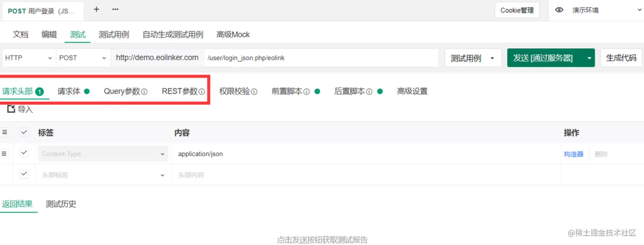Open the 自动生成测试用例 tab
This screenshot has height=245, width=644.
(x=173, y=35)
